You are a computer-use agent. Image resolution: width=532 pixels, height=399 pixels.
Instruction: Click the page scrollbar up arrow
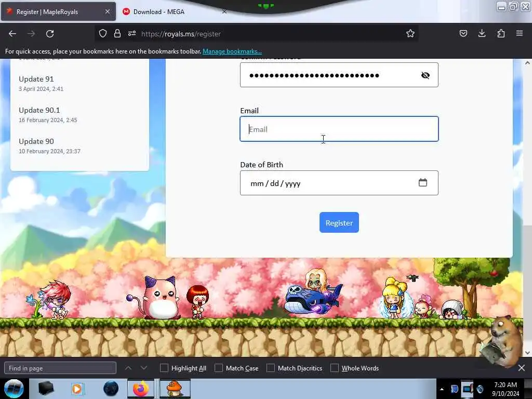(528, 63)
